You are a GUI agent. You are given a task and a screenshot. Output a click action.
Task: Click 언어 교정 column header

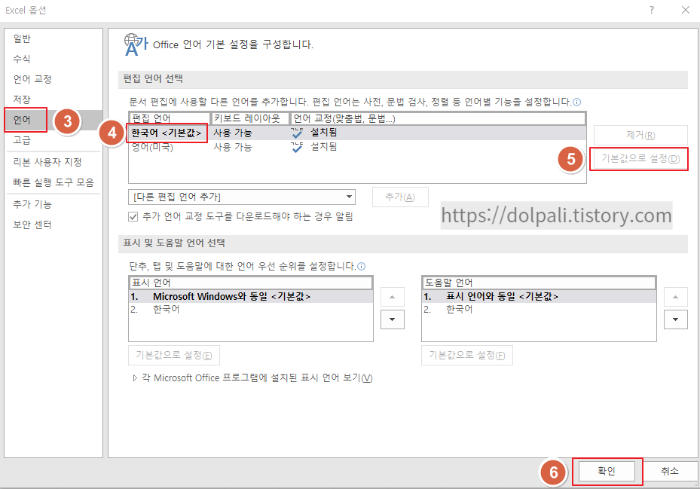pos(438,118)
